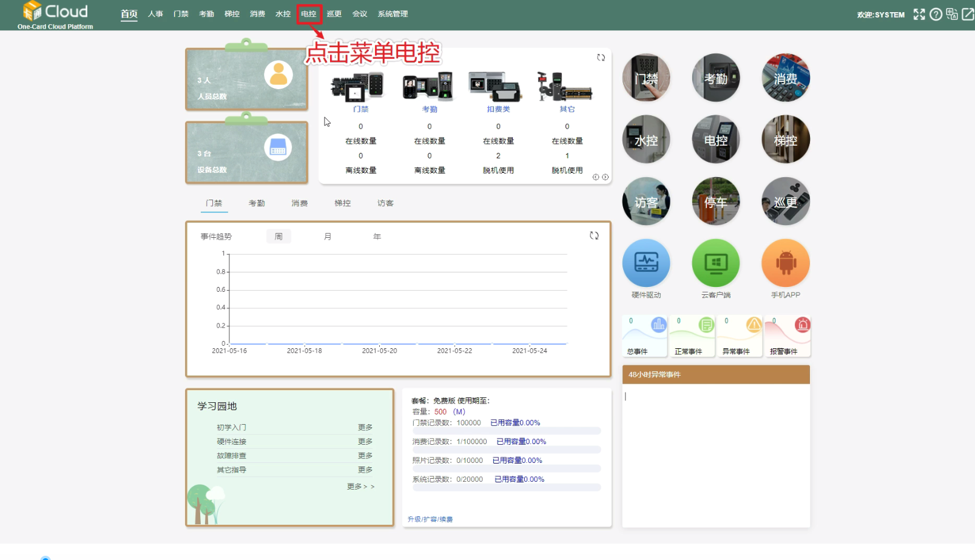
Task: Open the 消费 consumption circle icon
Action: point(786,78)
